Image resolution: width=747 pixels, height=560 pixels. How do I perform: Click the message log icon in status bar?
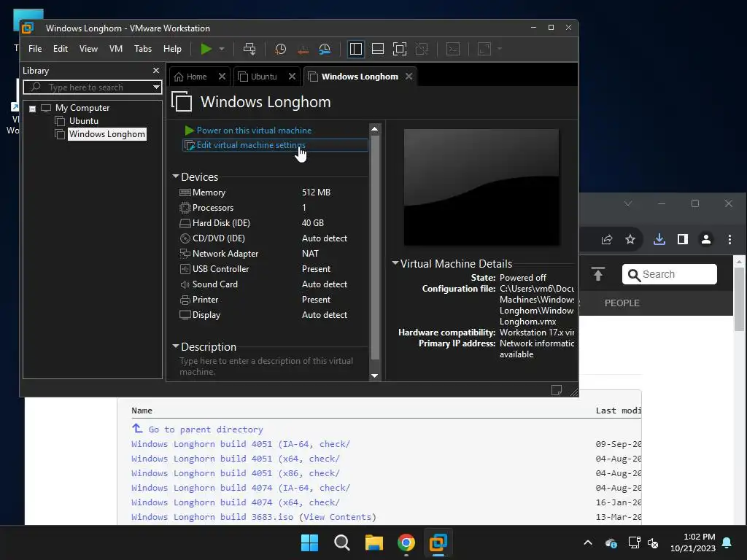556,390
